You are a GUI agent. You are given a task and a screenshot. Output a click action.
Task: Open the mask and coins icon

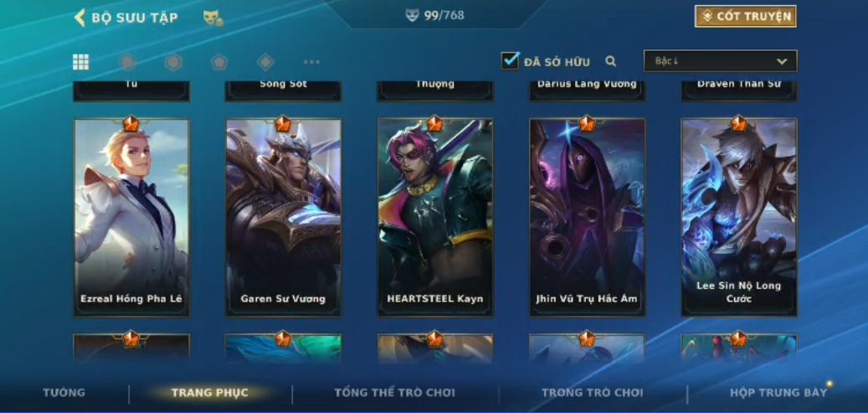[x=213, y=18]
